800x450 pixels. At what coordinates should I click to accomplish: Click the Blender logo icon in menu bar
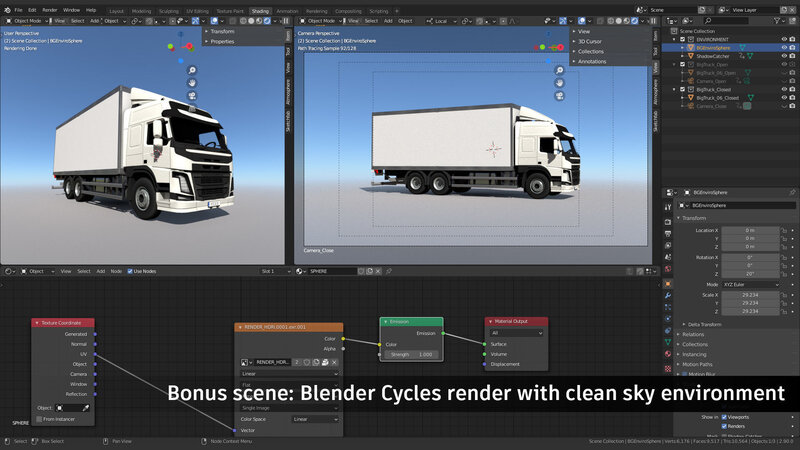[6, 10]
